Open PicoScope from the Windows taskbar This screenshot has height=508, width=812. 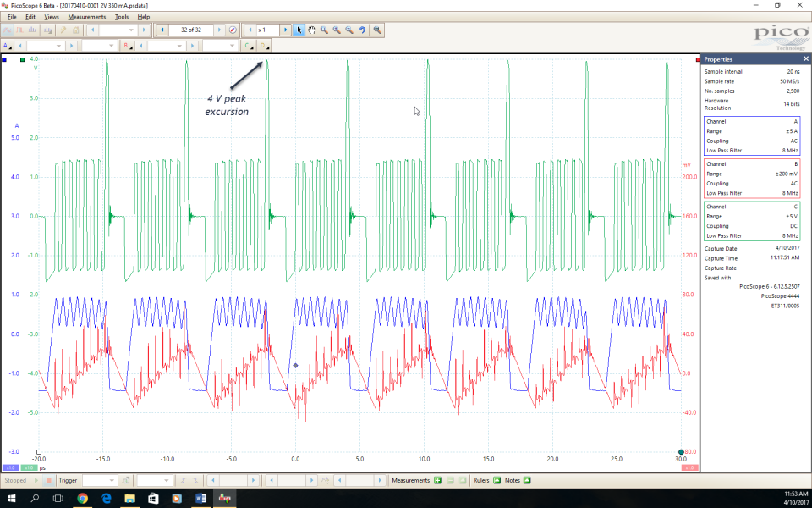coord(224,498)
